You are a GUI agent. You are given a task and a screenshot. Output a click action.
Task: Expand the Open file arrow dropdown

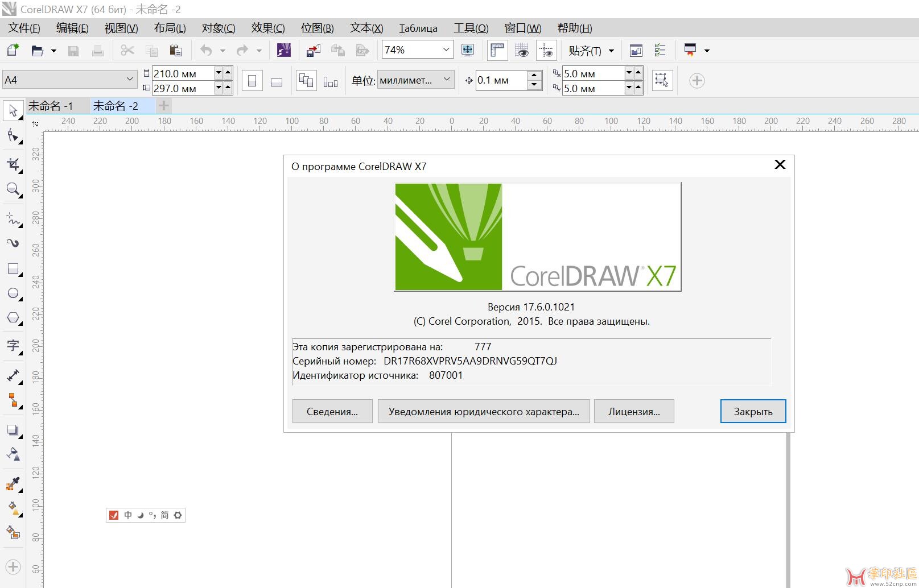[53, 51]
